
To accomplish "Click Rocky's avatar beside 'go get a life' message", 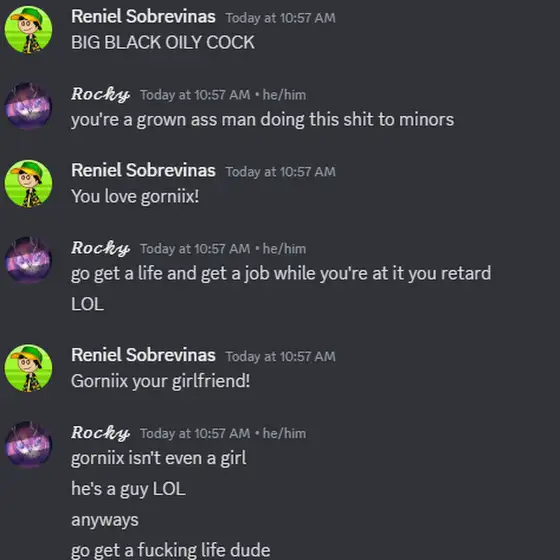I will tap(28, 260).
